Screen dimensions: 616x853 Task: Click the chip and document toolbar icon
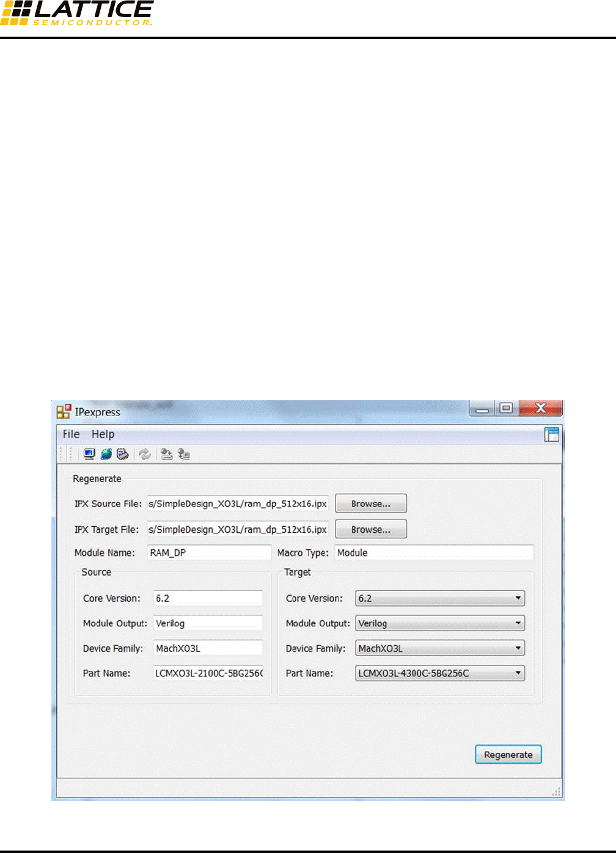point(123,454)
